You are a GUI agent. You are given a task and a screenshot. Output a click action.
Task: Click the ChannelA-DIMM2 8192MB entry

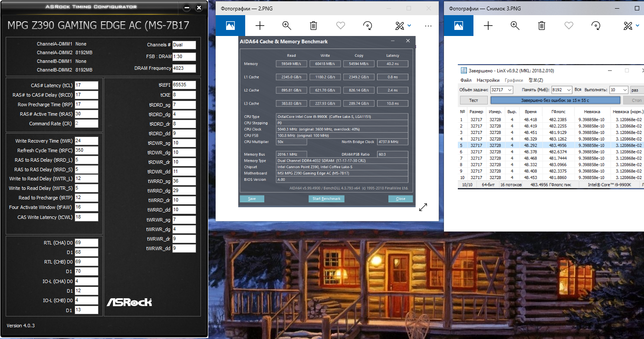tap(65, 52)
